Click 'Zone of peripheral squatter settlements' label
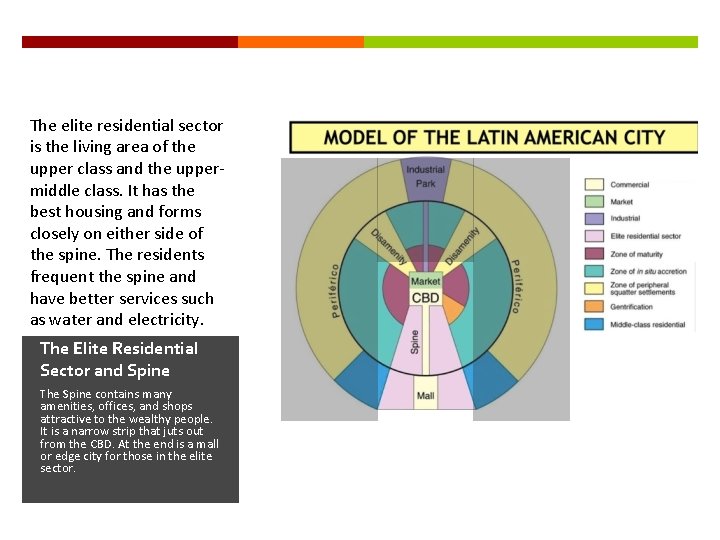This screenshot has width=720, height=540. (642, 288)
